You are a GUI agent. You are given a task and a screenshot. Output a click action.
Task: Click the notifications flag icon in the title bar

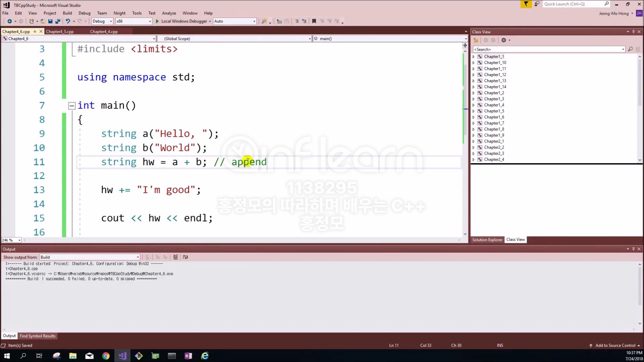pos(526,4)
